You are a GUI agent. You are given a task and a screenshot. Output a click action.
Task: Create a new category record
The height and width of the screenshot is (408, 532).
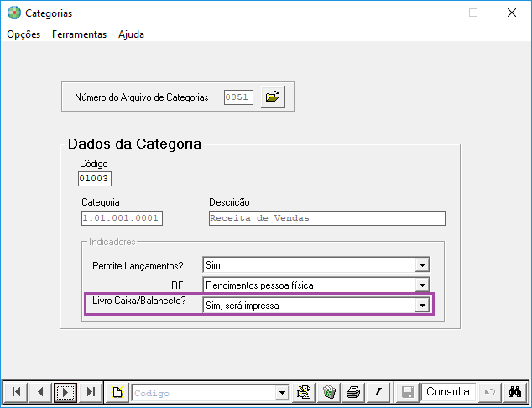117,392
